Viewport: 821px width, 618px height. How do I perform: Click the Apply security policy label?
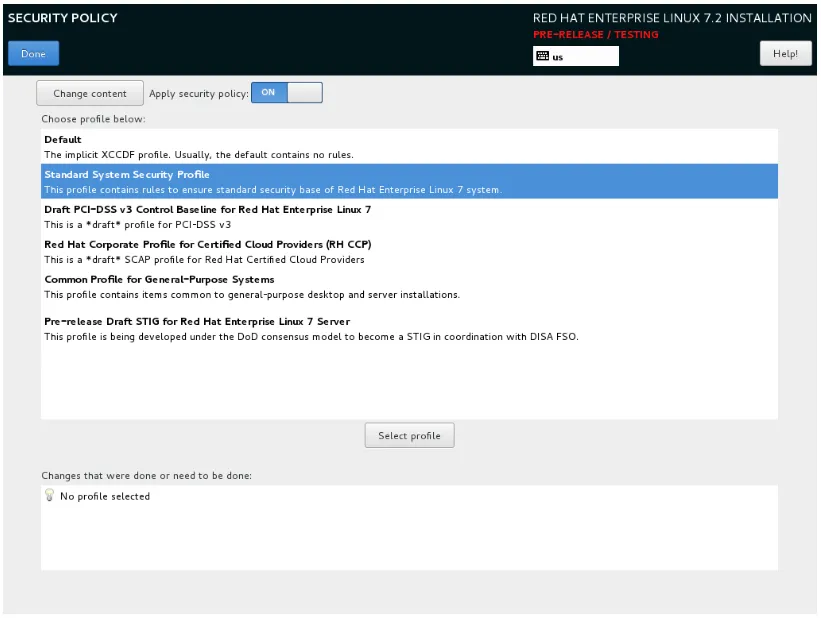(198, 94)
